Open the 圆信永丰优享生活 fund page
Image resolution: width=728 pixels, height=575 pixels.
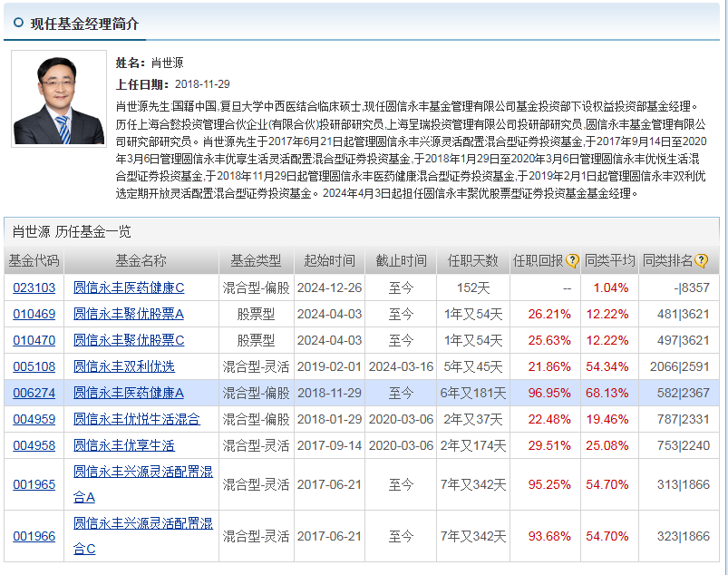click(124, 446)
